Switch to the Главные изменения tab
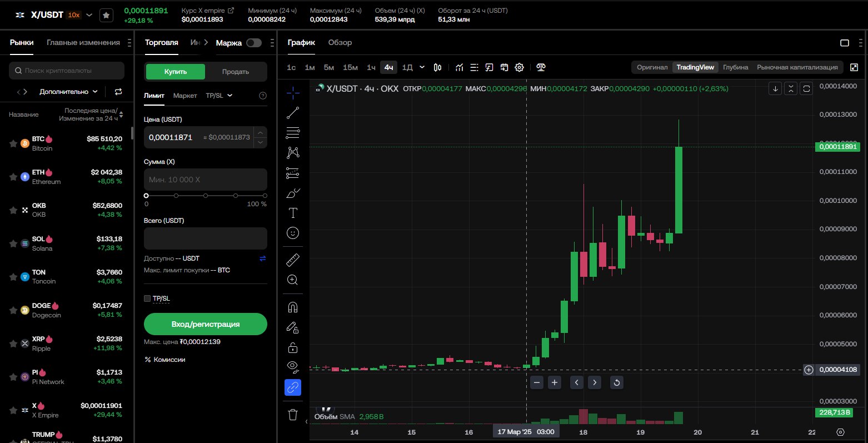The image size is (868, 443). (x=83, y=42)
